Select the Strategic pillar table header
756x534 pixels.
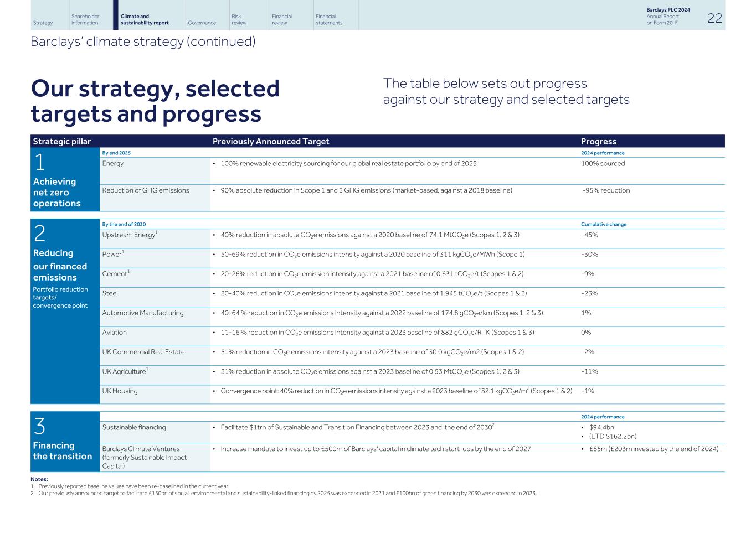coord(61,141)
